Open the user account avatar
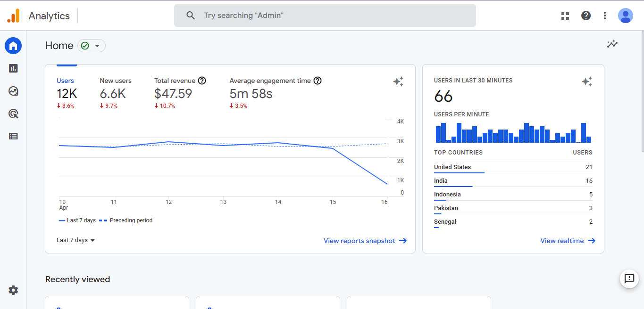The height and width of the screenshot is (309, 644). [x=626, y=16]
